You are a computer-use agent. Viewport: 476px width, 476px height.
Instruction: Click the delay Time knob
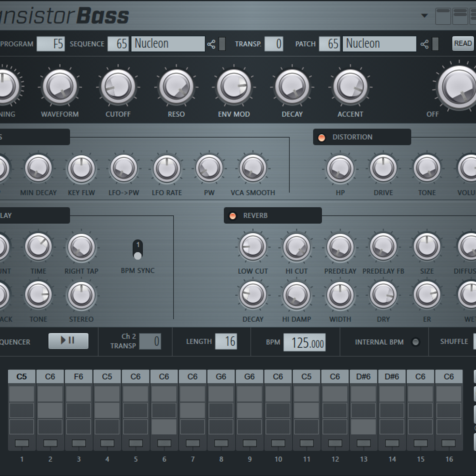pos(38,247)
